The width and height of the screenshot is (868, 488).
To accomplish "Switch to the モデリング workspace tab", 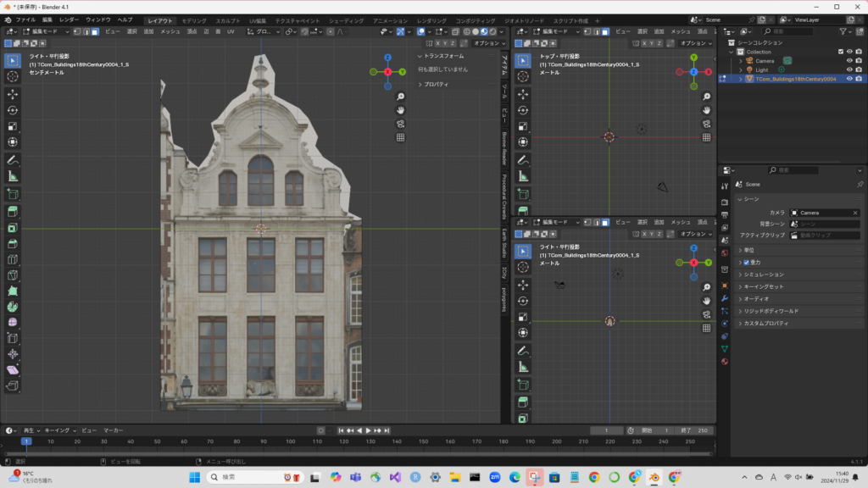I will 194,19.
